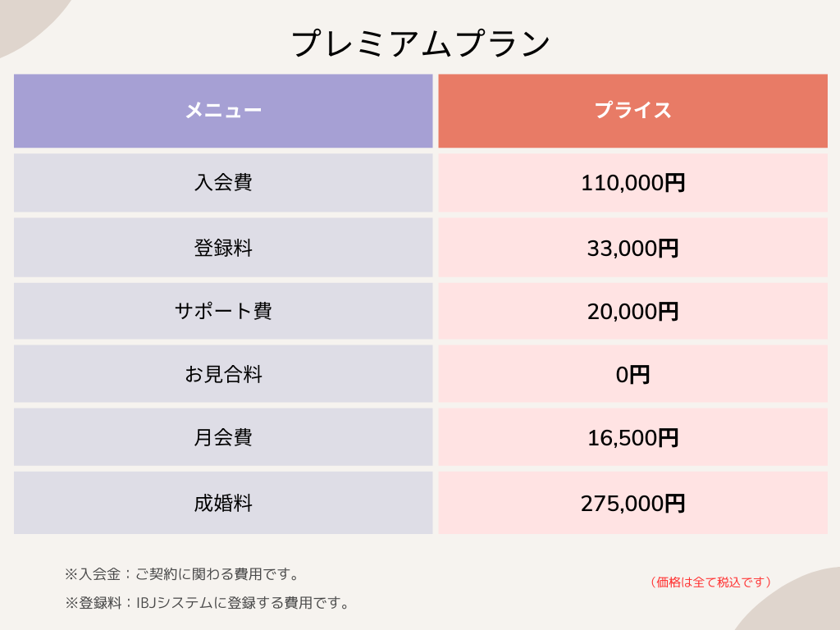This screenshot has height=630, width=840.
Task: Click the 20,000円 price cell
Action: pos(632,311)
